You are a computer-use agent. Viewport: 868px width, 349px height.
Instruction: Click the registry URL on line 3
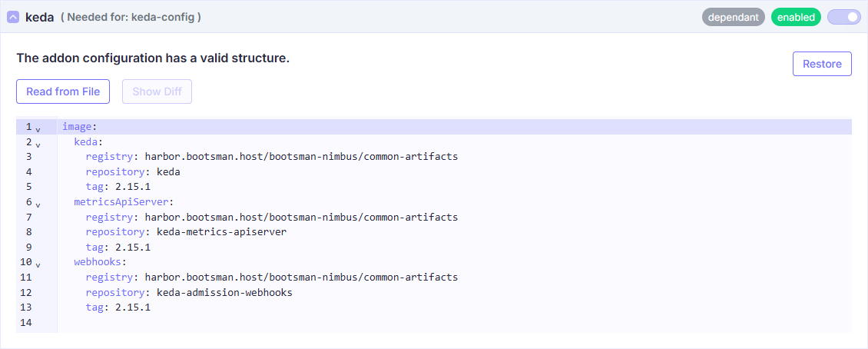(301, 157)
